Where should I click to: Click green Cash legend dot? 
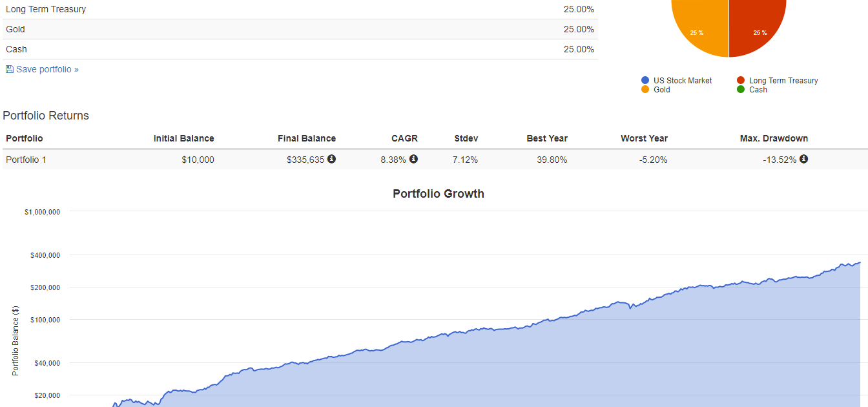(741, 90)
